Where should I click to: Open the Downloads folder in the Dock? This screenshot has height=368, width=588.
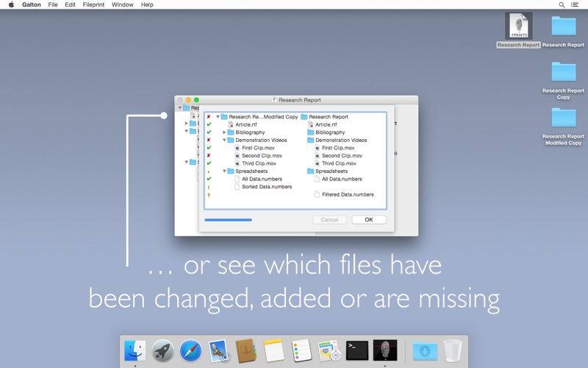pos(425,351)
